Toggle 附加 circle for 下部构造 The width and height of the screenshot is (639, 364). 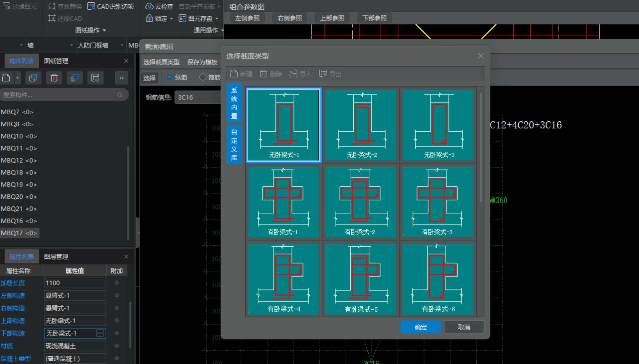click(x=117, y=333)
